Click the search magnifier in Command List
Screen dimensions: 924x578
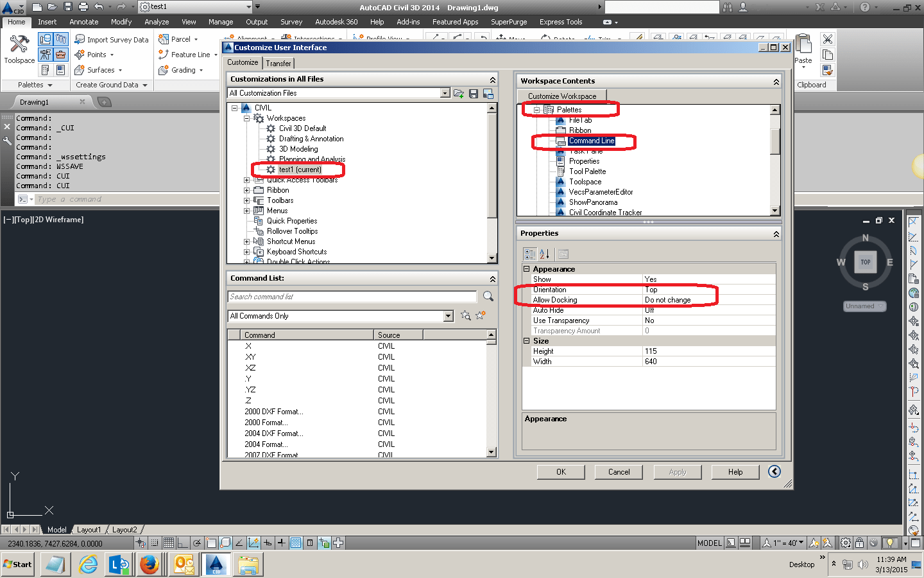488,296
